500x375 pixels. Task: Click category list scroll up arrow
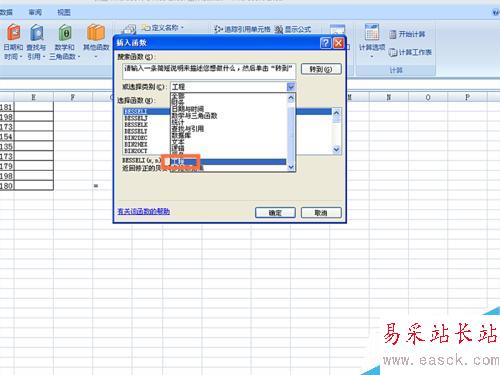click(x=291, y=98)
